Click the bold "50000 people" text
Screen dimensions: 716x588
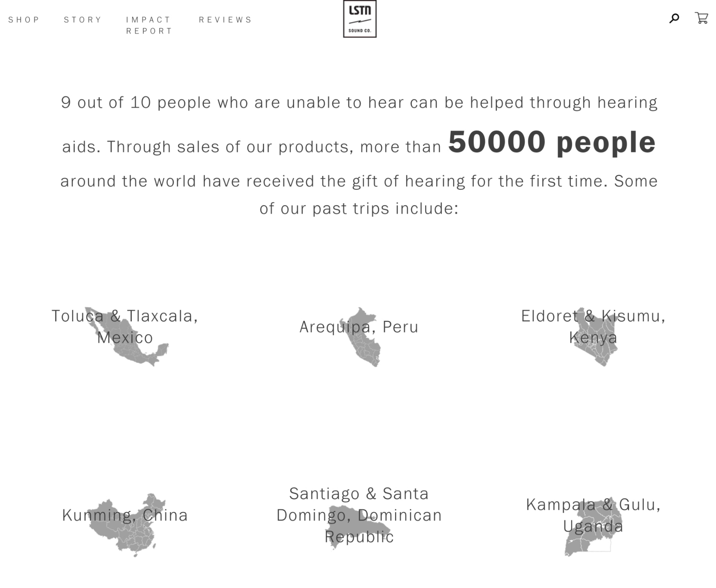click(x=552, y=142)
